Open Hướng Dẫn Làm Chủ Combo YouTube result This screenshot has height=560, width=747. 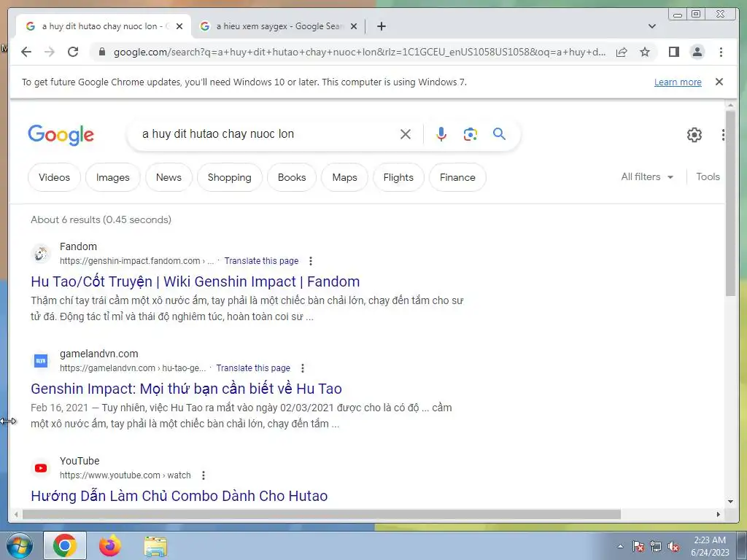pyautogui.click(x=179, y=496)
